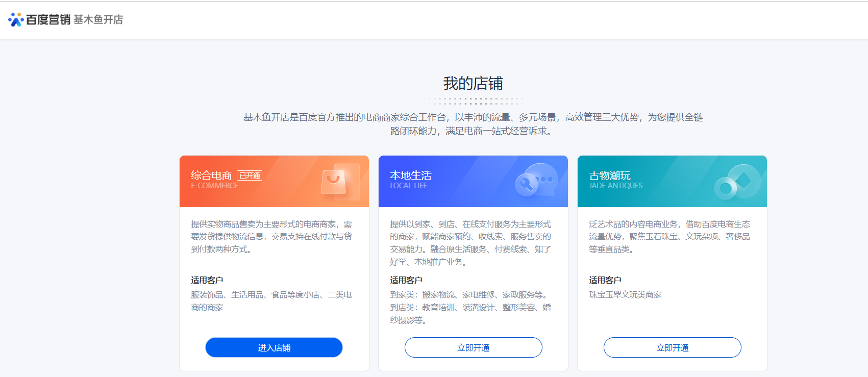
Task: Click the description starting 提供以到家、到店
Action: tap(470, 243)
